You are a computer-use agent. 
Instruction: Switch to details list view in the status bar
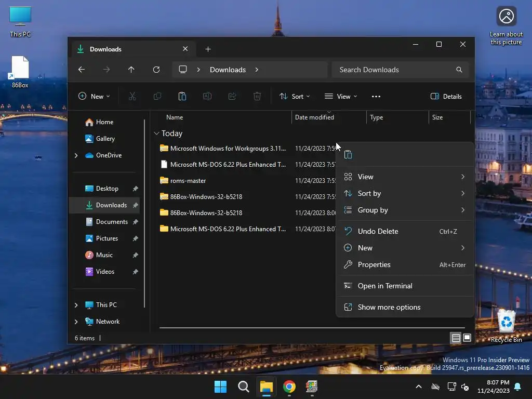pyautogui.click(x=456, y=338)
